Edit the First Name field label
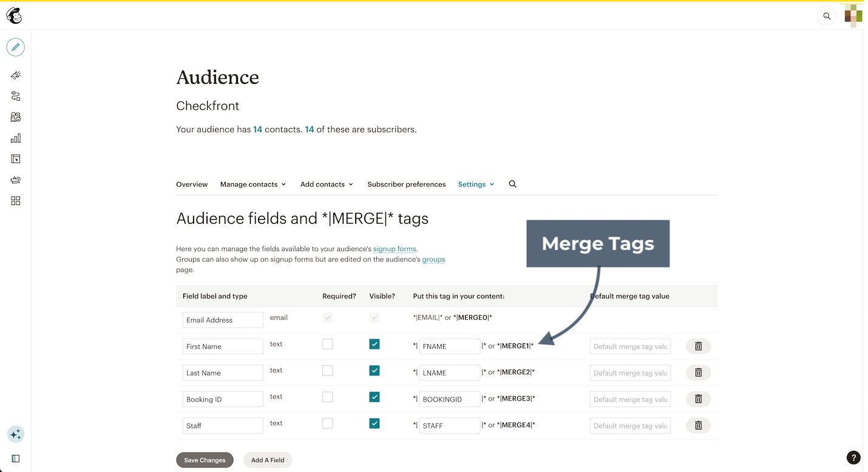Viewport: 868px width, 472px height. pyautogui.click(x=223, y=346)
